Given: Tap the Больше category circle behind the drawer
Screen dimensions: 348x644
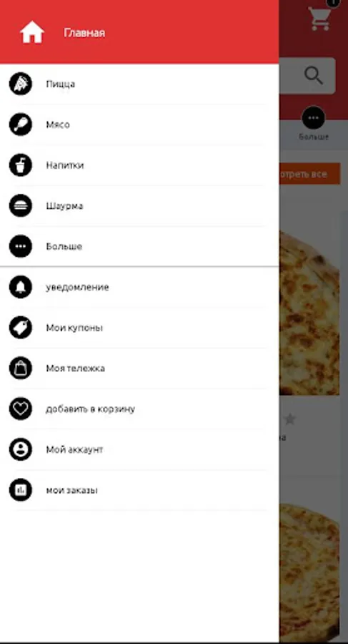Looking at the screenshot, I should pyautogui.click(x=314, y=118).
